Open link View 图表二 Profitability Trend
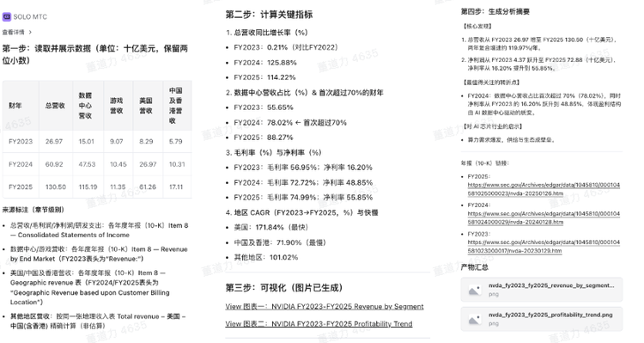 point(319,324)
